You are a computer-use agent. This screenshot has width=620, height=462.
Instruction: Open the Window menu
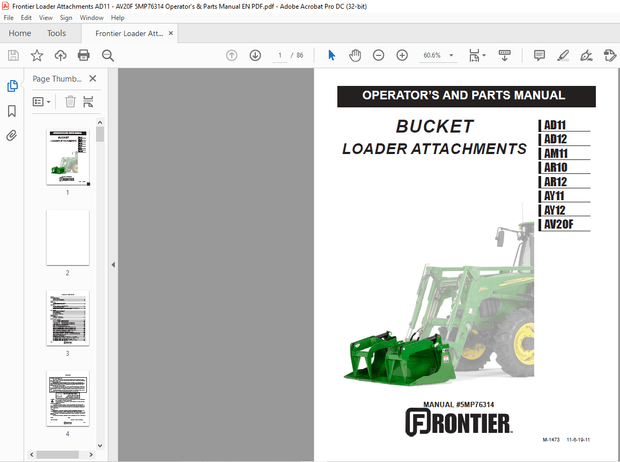[91, 18]
